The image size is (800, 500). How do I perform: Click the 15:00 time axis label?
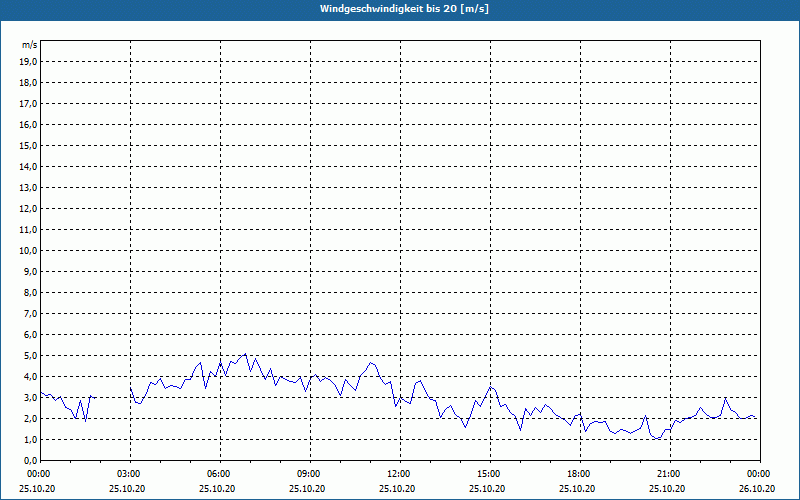point(490,474)
